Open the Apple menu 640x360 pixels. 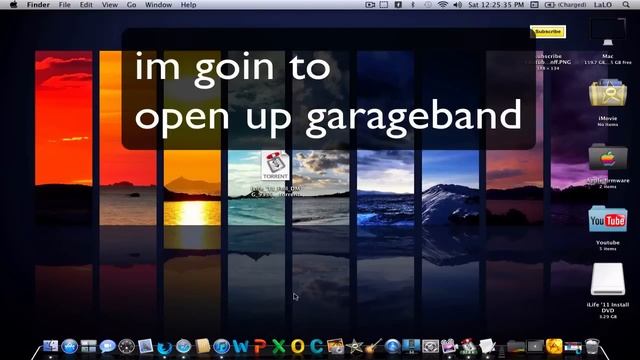click(x=13, y=4)
